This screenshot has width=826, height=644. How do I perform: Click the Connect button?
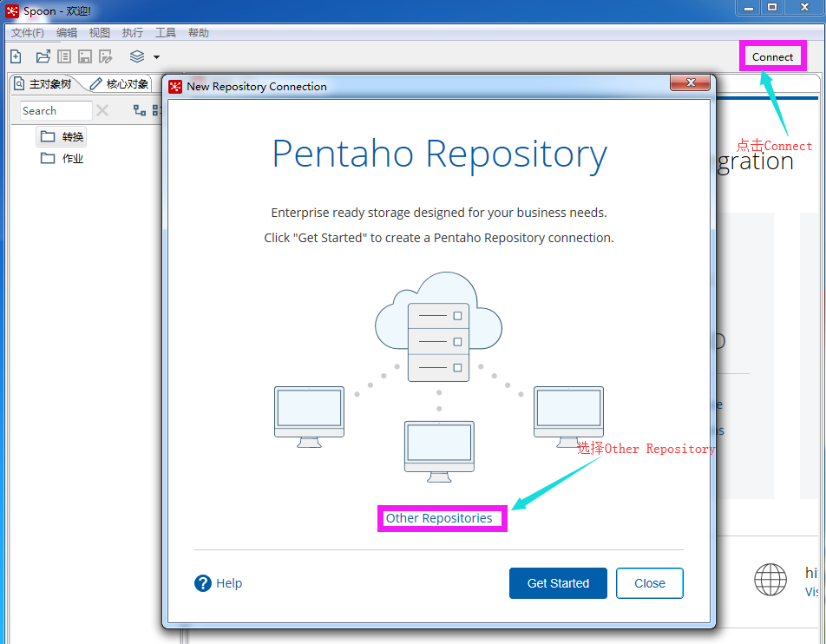click(x=772, y=57)
